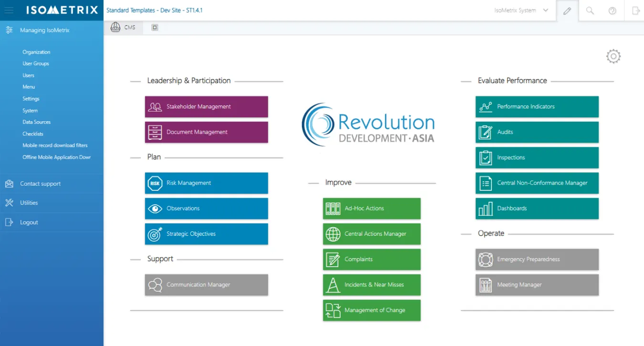Open Document Management tile
The width and height of the screenshot is (644, 346).
pyautogui.click(x=207, y=132)
